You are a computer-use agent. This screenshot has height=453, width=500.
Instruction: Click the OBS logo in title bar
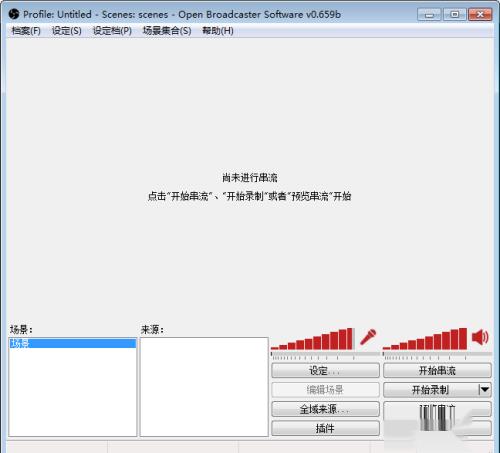(x=14, y=14)
